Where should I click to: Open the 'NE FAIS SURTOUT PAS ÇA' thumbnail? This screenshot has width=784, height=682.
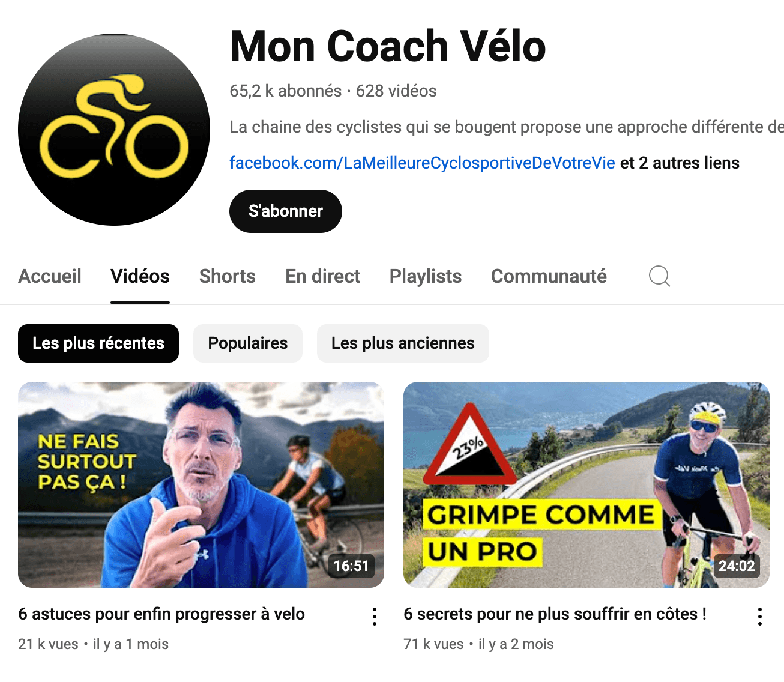[x=201, y=485]
